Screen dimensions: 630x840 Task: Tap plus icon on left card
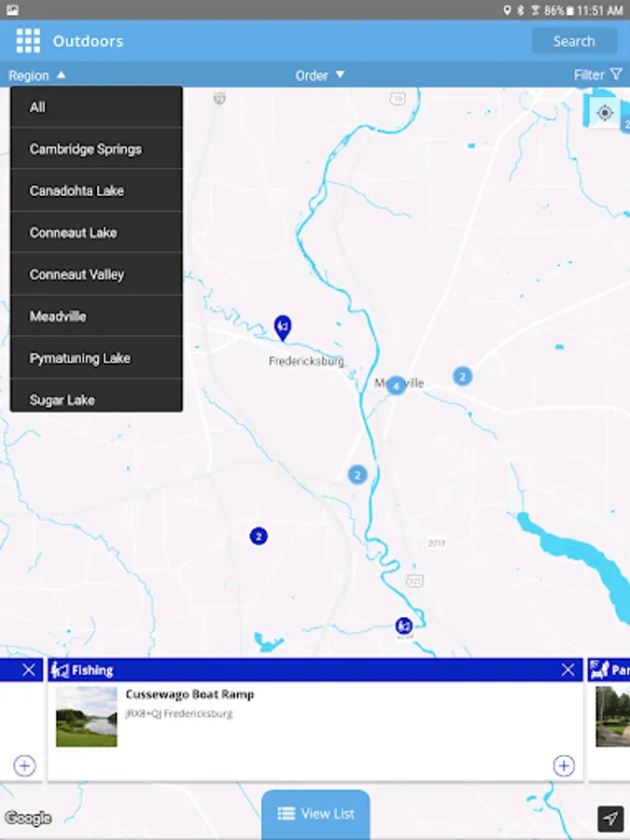point(24,765)
